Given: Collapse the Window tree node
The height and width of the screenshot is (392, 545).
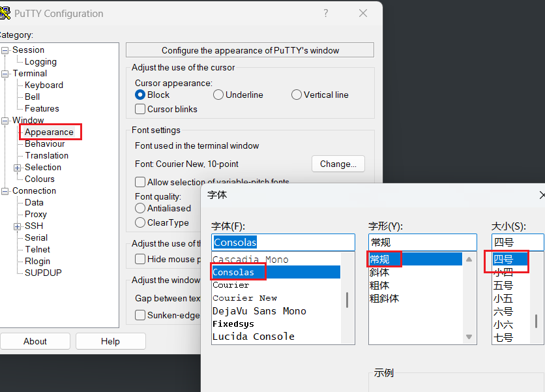Looking at the screenshot, I should click(x=5, y=121).
